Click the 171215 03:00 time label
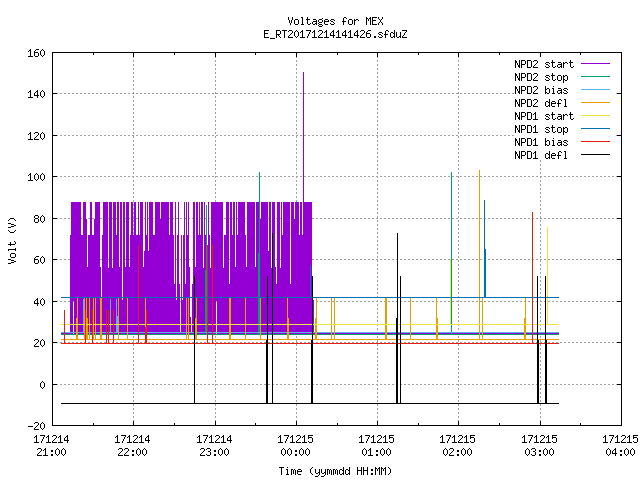The width and height of the screenshot is (640, 480). (x=539, y=446)
